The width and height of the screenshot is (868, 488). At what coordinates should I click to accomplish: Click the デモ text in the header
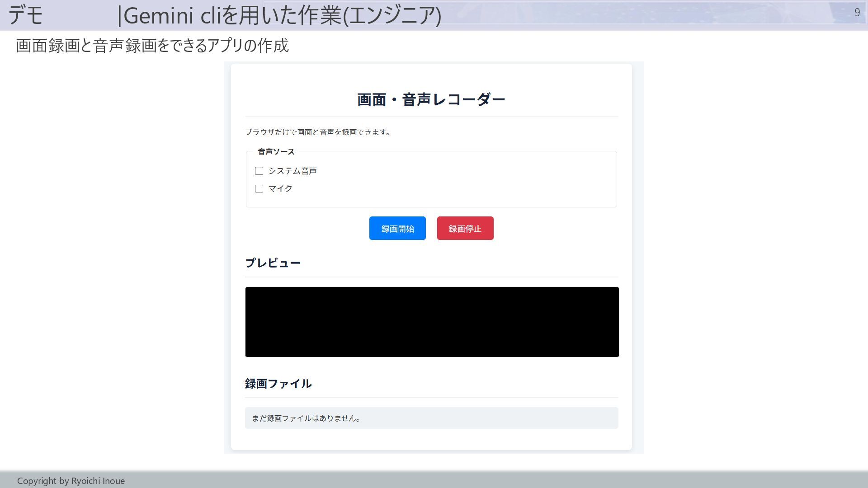(x=26, y=15)
